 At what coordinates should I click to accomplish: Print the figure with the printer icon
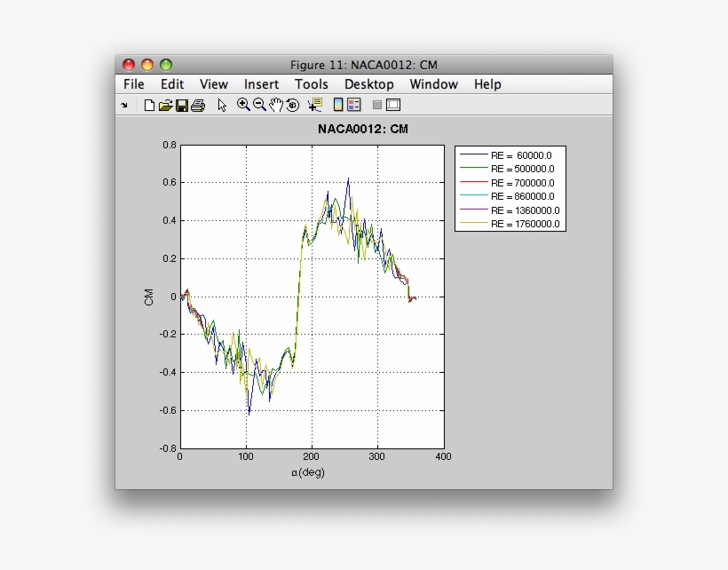click(x=197, y=105)
